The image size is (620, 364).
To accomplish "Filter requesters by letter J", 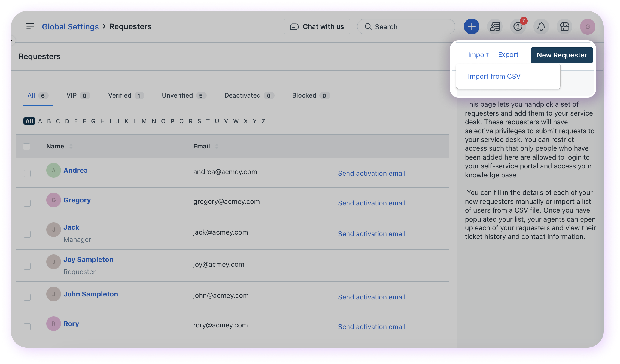I will [118, 121].
